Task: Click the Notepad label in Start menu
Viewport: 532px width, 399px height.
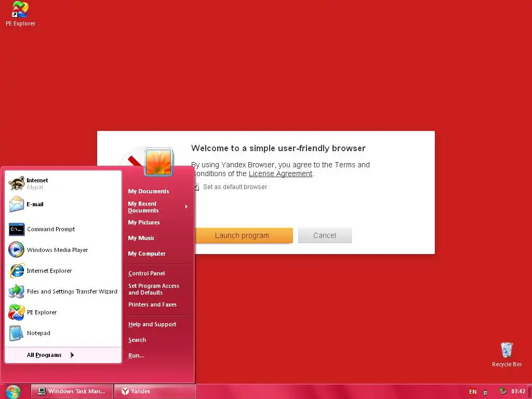Action: pyautogui.click(x=38, y=333)
